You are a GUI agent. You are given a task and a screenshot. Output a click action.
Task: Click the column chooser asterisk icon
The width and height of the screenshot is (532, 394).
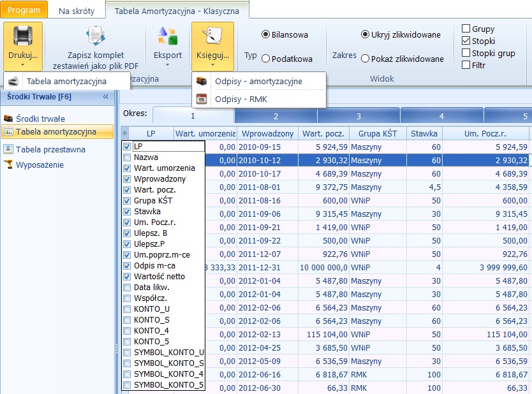click(x=125, y=133)
